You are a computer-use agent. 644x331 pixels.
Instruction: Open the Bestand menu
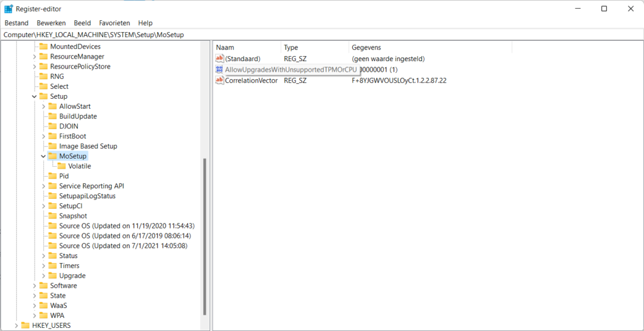tap(16, 23)
